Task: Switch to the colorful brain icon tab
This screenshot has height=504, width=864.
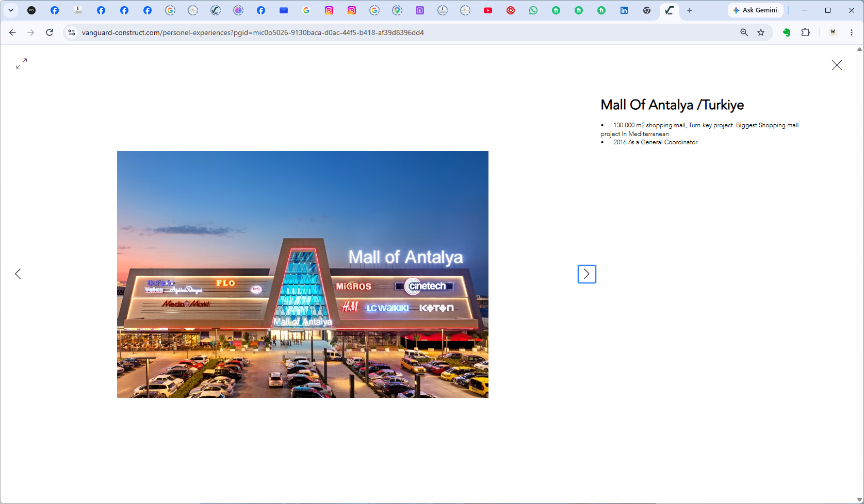Action: point(238,10)
